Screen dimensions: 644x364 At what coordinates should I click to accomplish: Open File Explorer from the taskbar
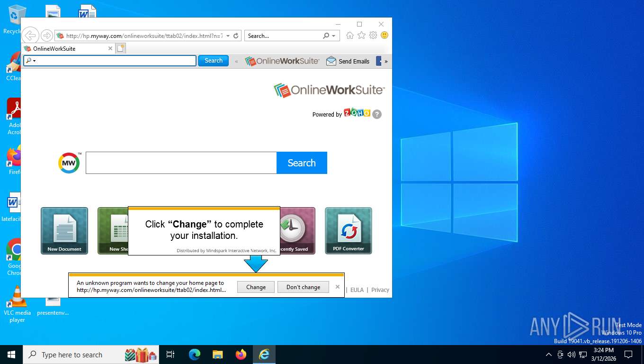tap(218, 355)
